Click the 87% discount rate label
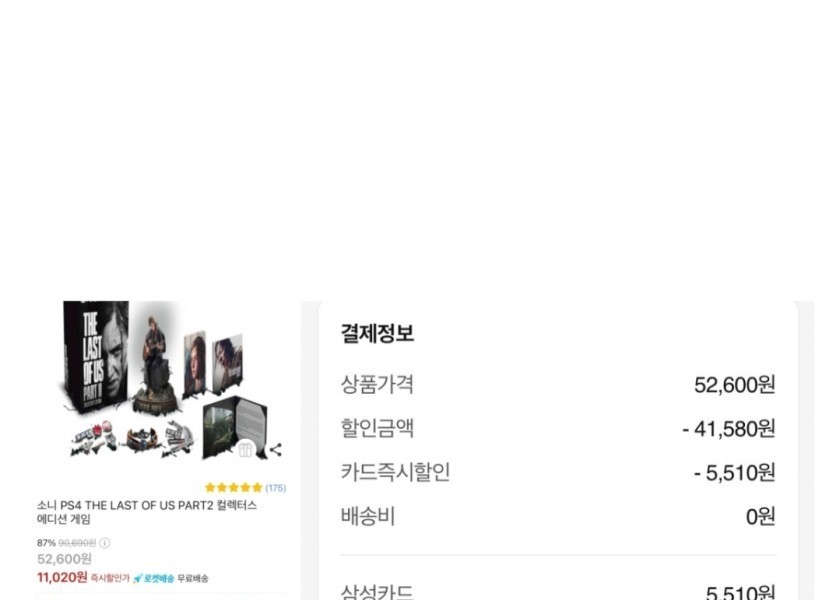This screenshot has height=600, width=840. tap(46, 543)
